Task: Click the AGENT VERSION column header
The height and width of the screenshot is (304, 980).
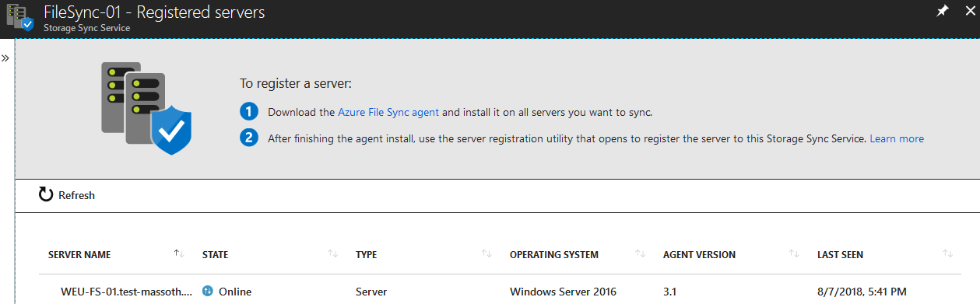Action: point(699,255)
